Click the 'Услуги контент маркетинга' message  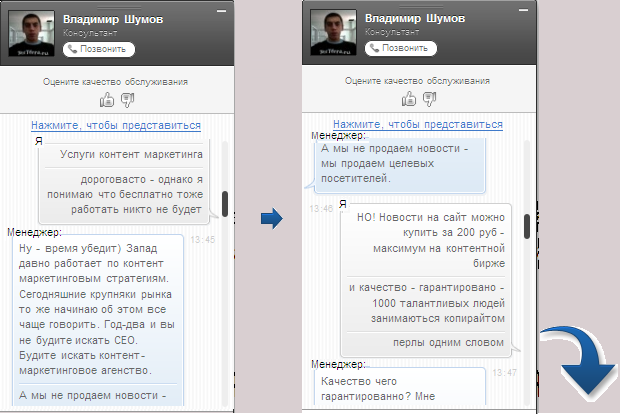(131, 156)
